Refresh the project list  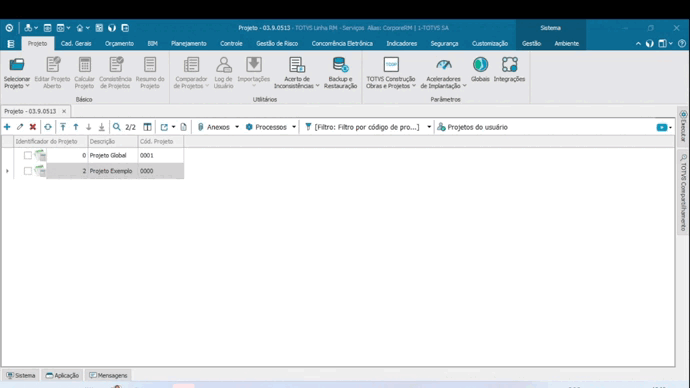[48, 127]
